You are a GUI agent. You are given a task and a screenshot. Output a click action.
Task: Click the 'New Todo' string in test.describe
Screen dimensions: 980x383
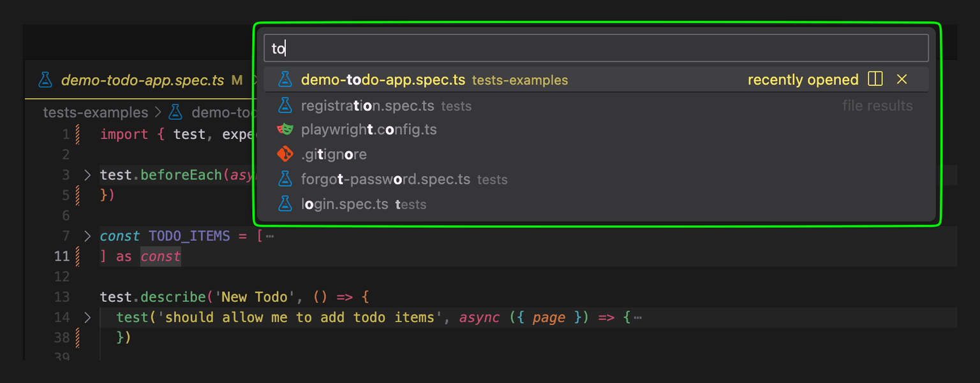pos(255,298)
